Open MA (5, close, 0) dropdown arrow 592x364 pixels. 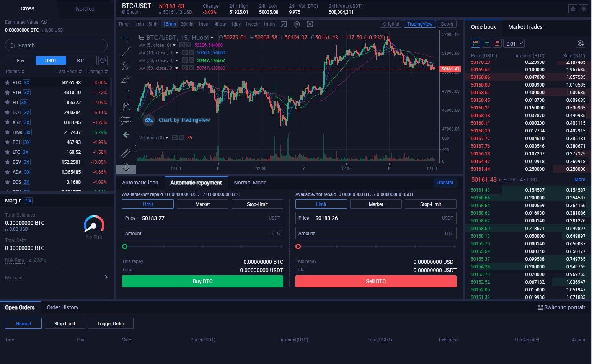(175, 45)
